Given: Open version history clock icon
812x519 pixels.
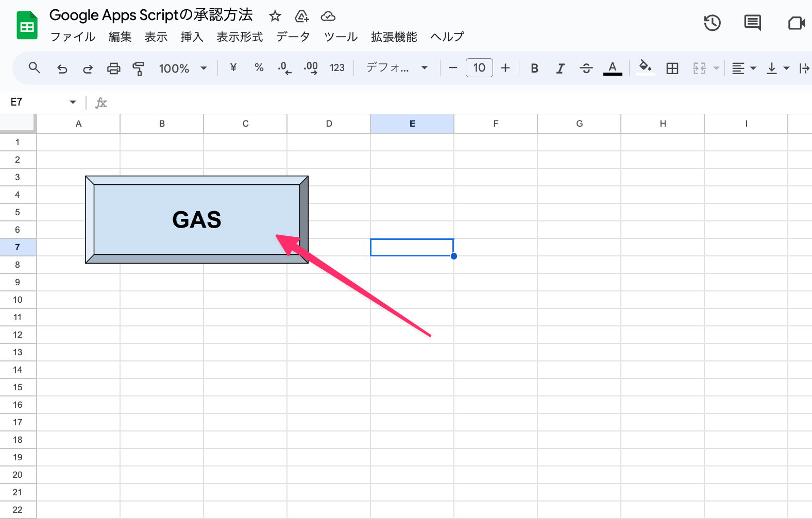Looking at the screenshot, I should [x=712, y=23].
